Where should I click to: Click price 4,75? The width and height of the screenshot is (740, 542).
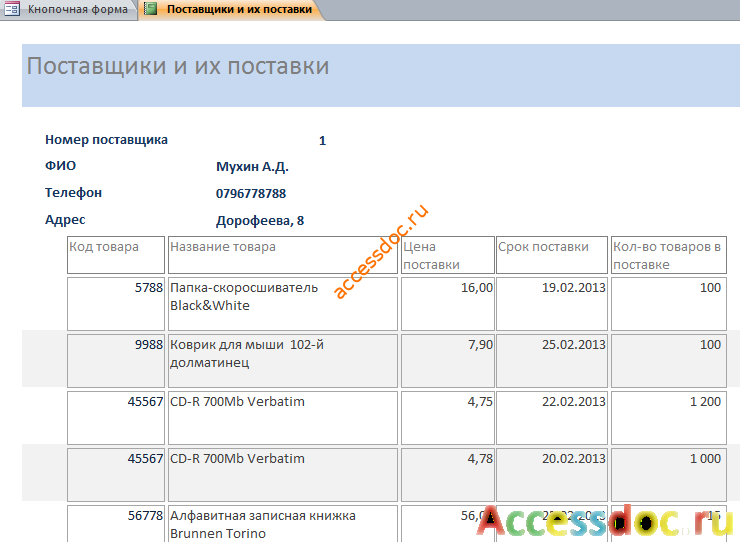coord(448,418)
